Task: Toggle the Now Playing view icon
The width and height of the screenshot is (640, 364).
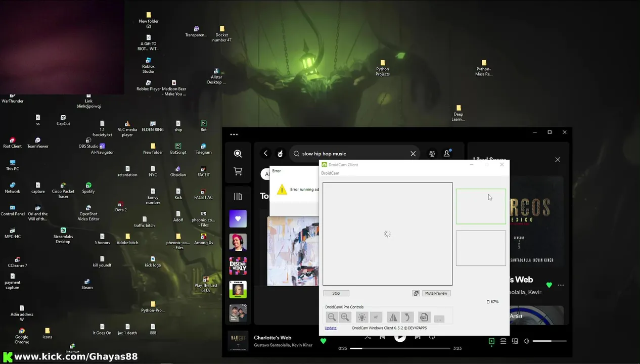Action: pos(491,341)
